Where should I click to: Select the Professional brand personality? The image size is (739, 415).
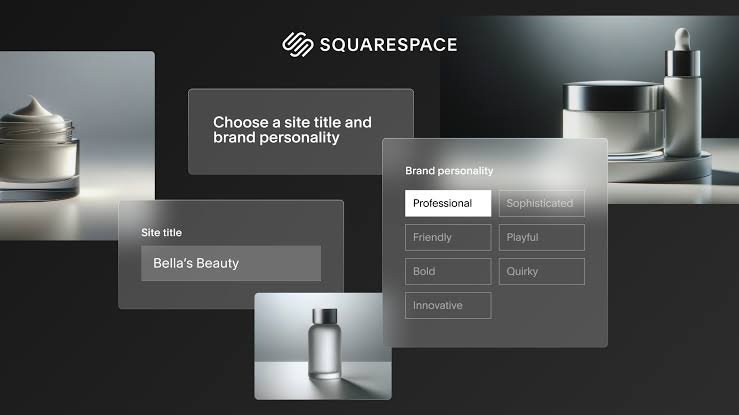coord(448,203)
